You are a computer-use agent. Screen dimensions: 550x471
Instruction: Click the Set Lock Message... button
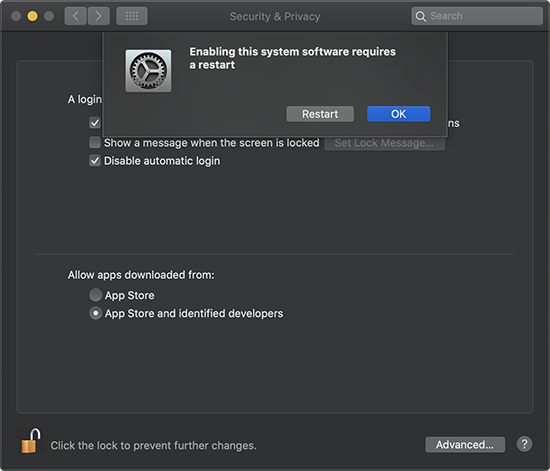384,143
